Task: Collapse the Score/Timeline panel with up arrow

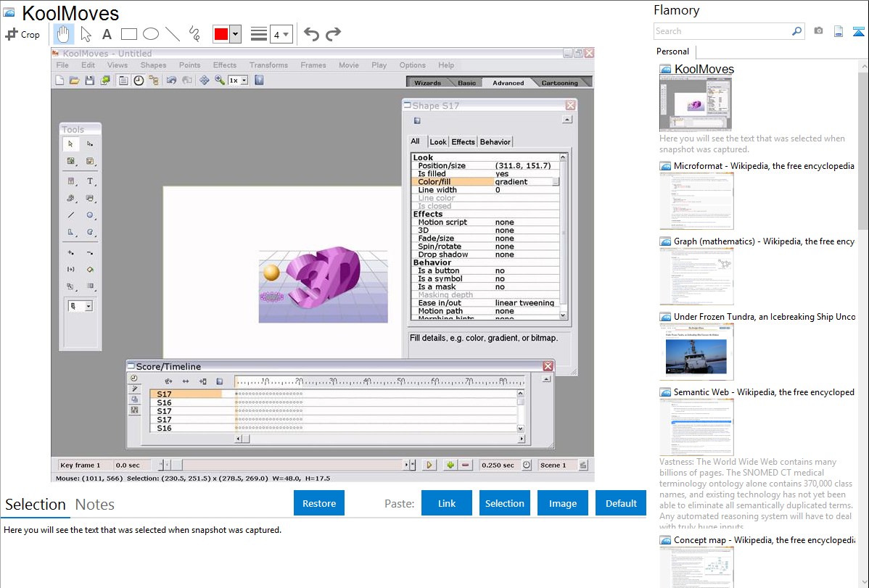Action: click(x=546, y=379)
